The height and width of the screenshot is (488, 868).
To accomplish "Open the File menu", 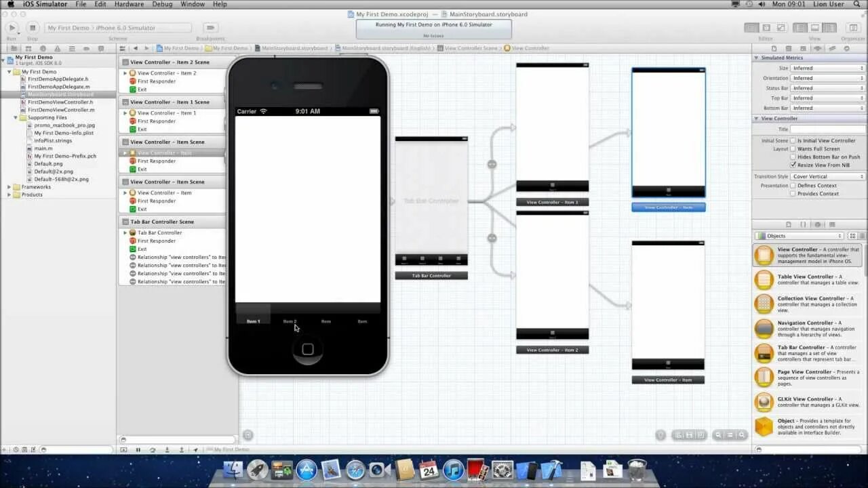I will tap(81, 4).
